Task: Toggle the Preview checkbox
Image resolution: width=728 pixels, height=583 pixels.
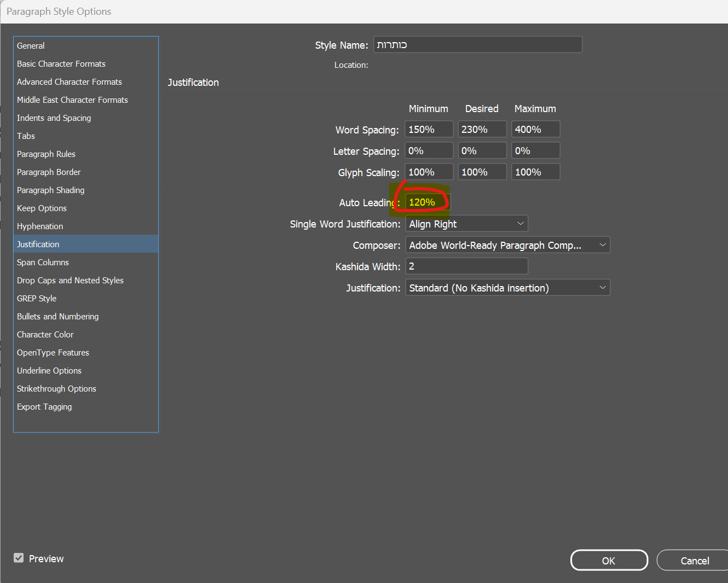Action: pos(19,558)
